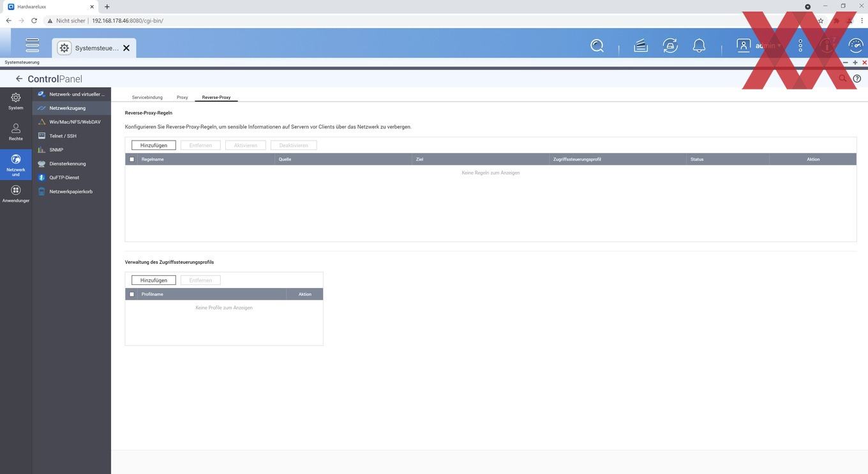
Task: Open the browser three-dot menu
Action: tap(862, 20)
